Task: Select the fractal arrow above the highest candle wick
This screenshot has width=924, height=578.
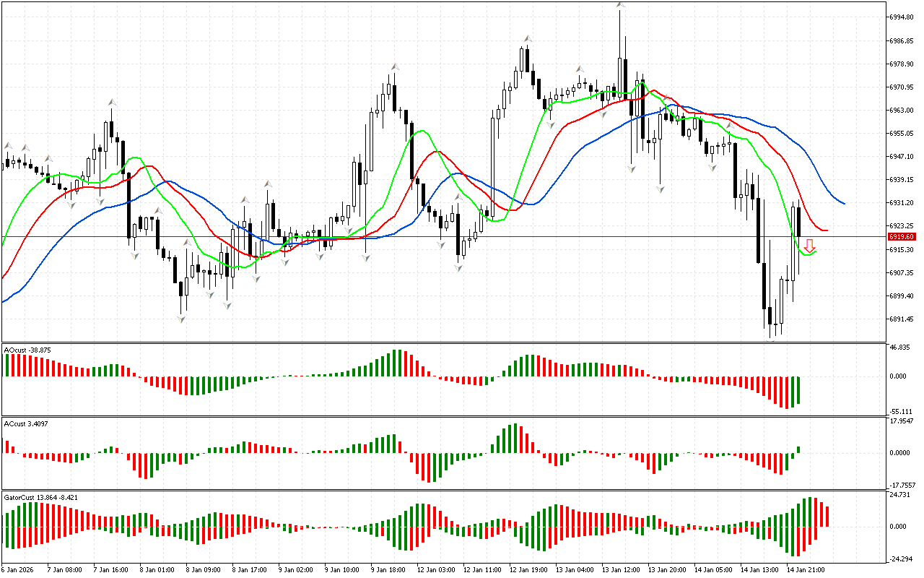Action: click(620, 5)
